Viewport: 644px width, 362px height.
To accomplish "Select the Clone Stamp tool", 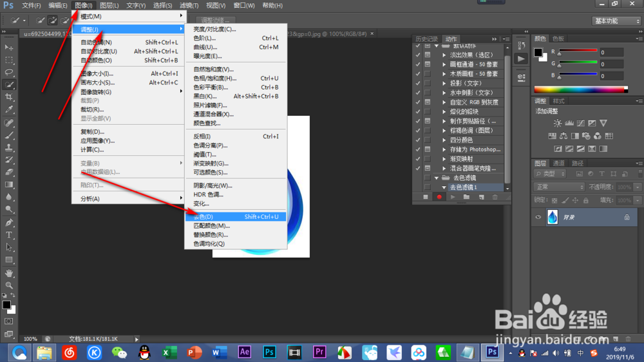I will coord(8,148).
